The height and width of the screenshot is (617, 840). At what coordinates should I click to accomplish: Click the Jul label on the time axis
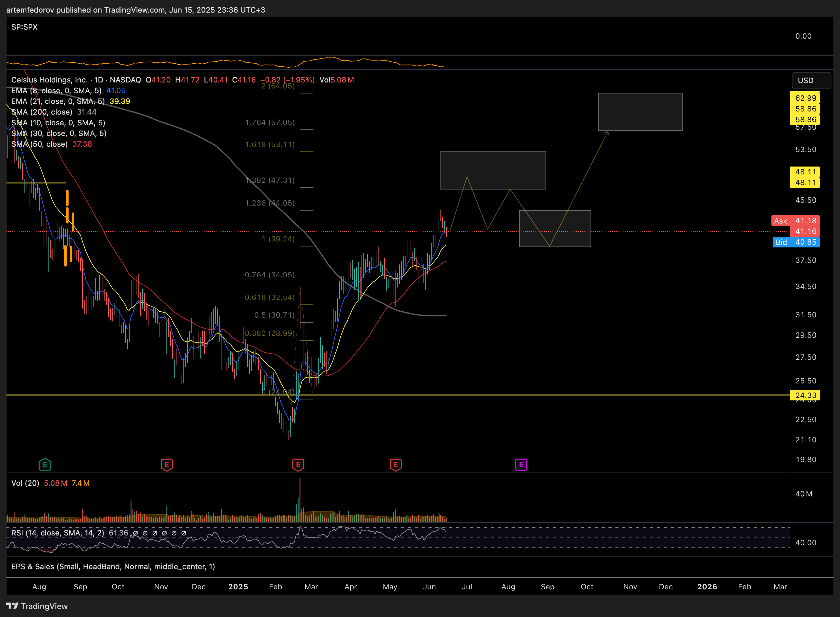pyautogui.click(x=467, y=586)
